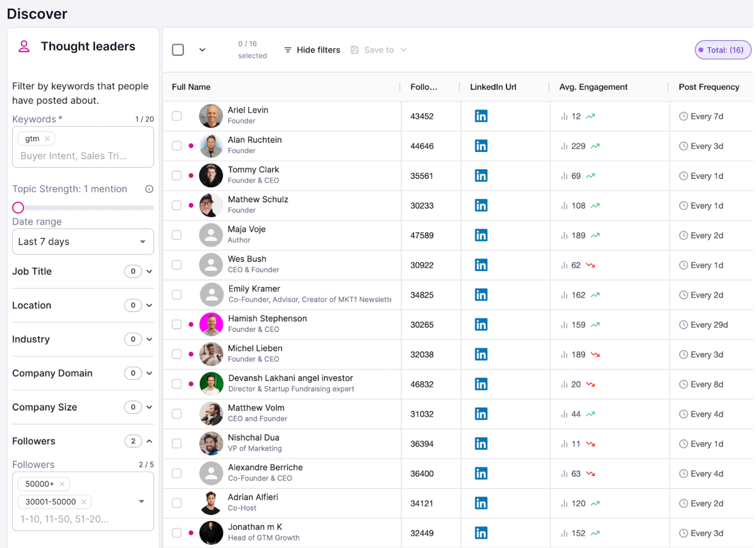This screenshot has width=756, height=548.
Task: Remove the 50000+ followers tag
Action: click(x=62, y=484)
